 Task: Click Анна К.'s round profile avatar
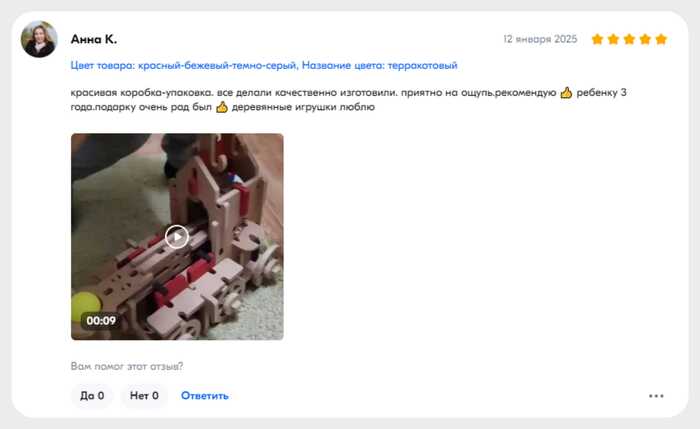coord(39,39)
